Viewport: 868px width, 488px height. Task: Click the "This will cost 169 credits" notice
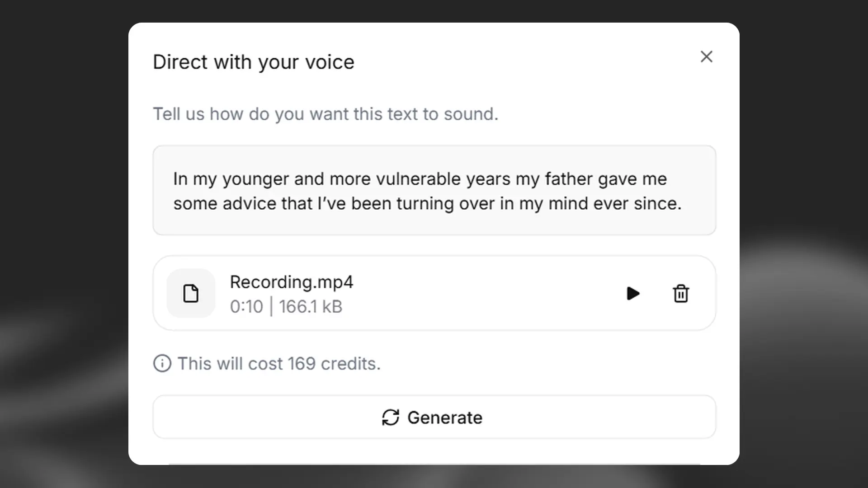tap(279, 364)
